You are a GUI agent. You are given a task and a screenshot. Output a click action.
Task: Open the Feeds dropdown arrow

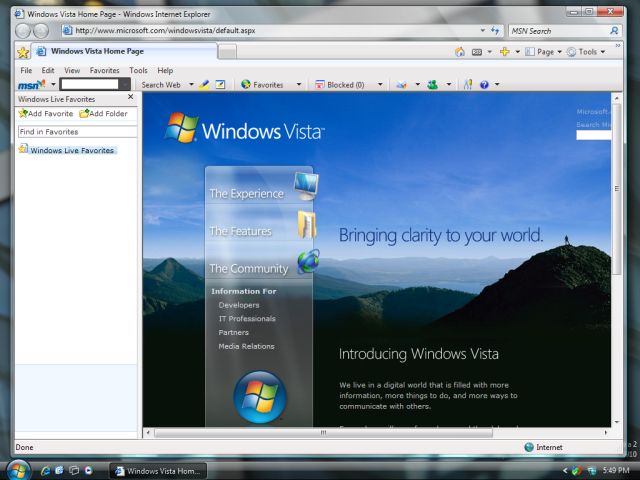(489, 52)
